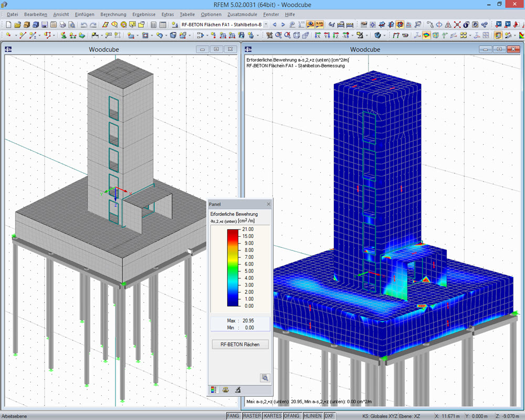Select the Open project icon

click(18, 25)
